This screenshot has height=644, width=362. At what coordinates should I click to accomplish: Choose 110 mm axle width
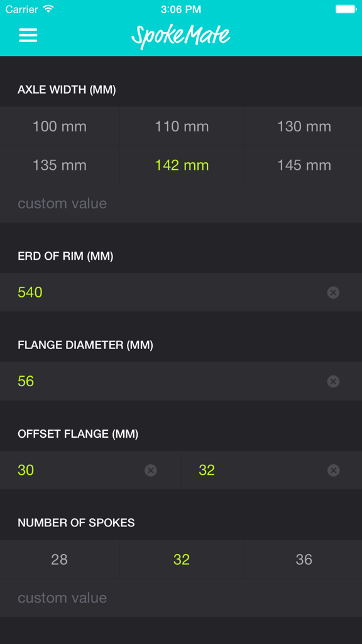(x=181, y=126)
